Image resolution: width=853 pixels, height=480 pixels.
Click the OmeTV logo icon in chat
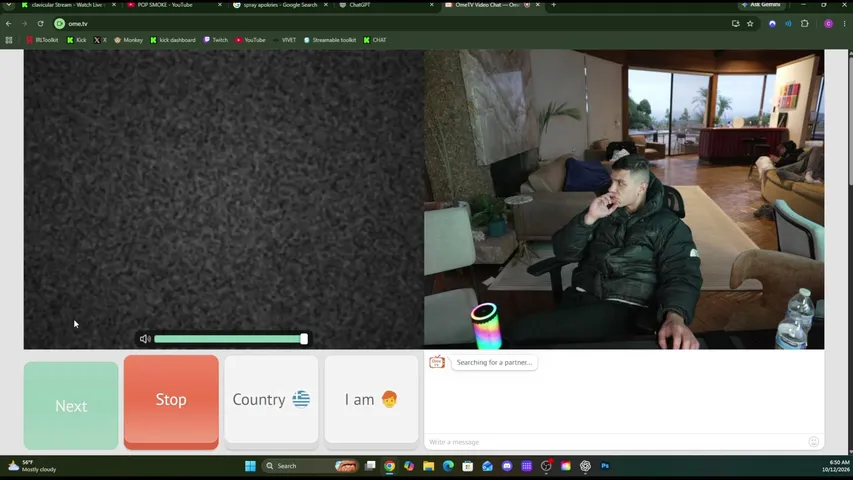tap(437, 362)
